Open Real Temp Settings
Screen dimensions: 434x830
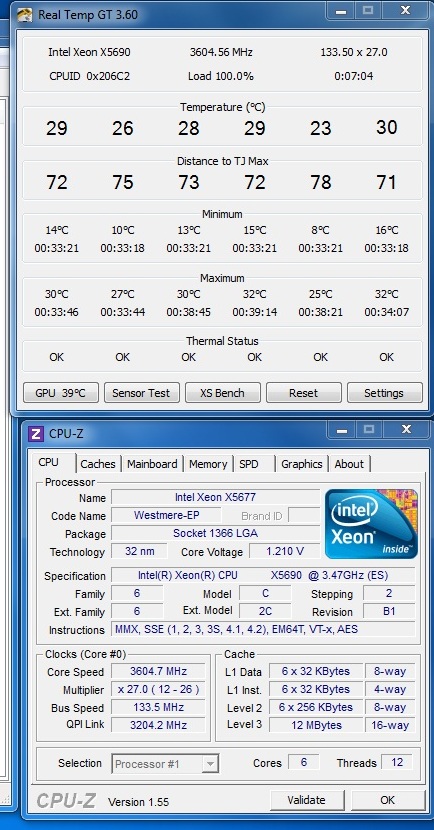[384, 393]
